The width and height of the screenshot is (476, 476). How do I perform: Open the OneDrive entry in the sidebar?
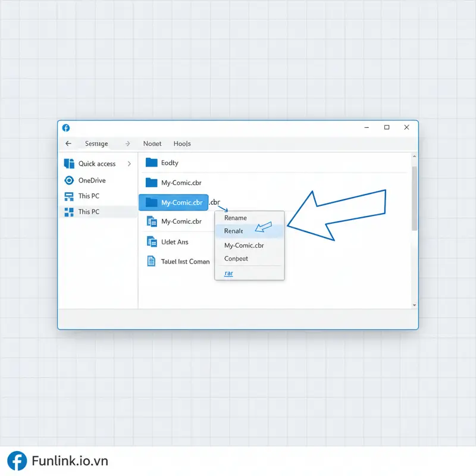click(x=90, y=180)
